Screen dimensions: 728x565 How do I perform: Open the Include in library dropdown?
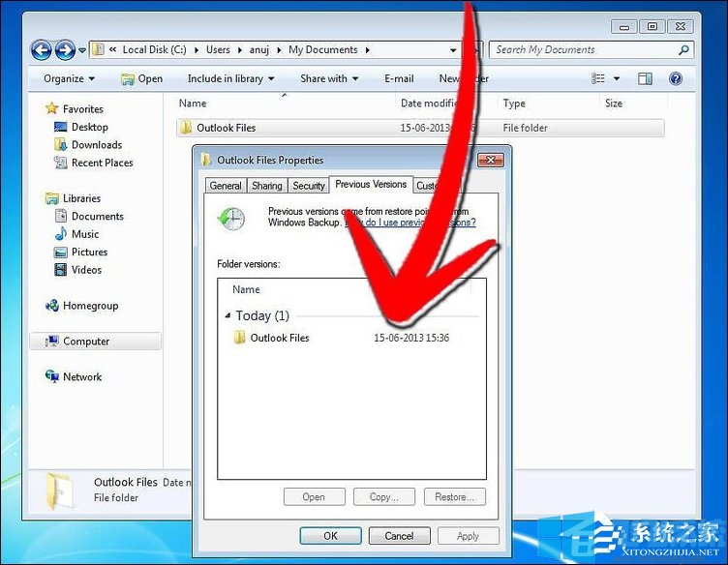(230, 79)
